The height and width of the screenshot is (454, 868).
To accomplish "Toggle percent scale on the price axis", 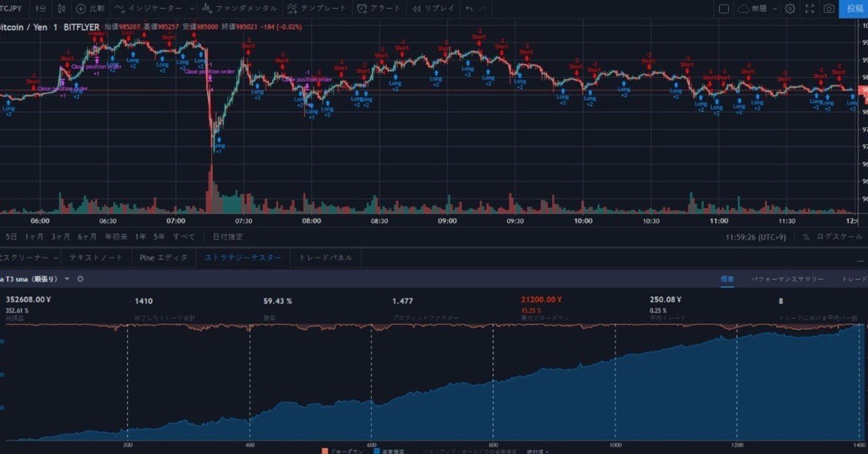I will click(x=804, y=236).
